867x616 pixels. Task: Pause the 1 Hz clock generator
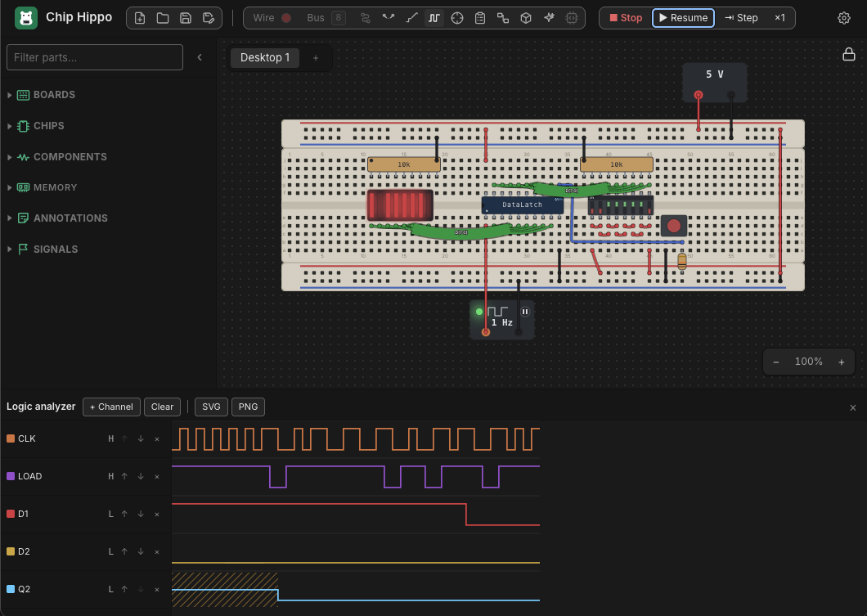point(525,312)
